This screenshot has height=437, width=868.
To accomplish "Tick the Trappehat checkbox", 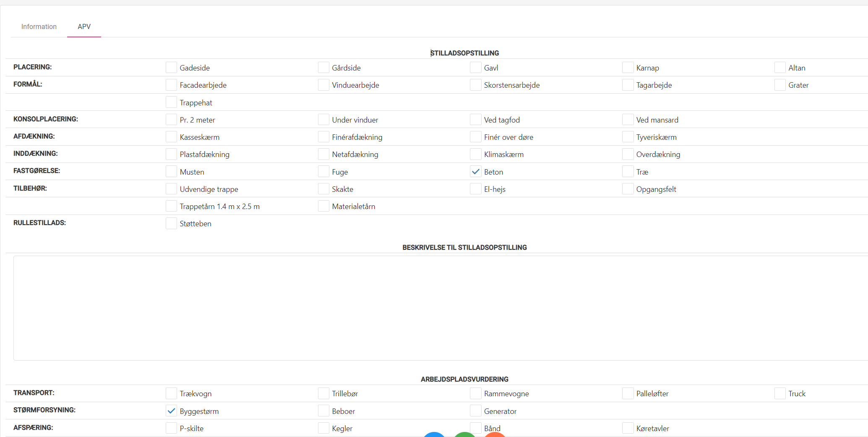I will coord(171,102).
